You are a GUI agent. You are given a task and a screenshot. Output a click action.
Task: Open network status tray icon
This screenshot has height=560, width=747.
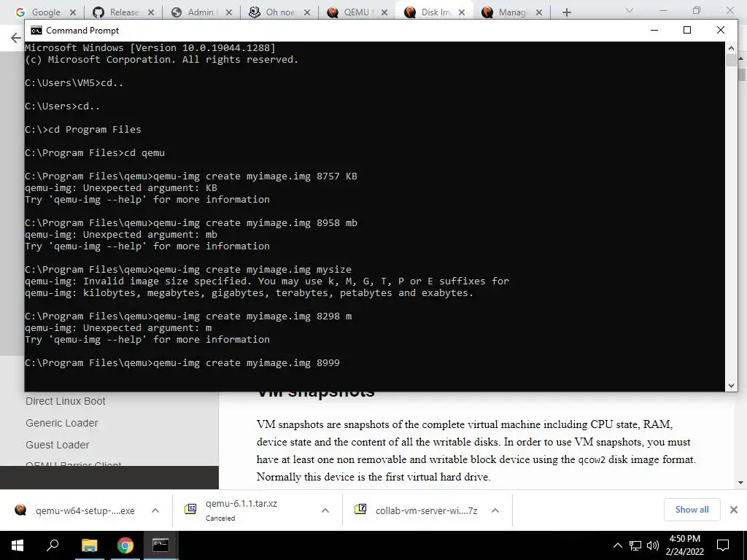635,545
